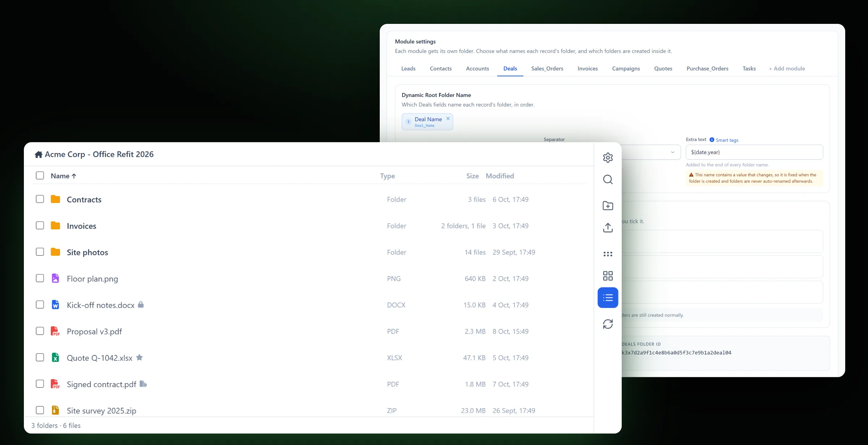The image size is (868, 445).
Task: Click the Deals folder ID value
Action: click(x=676, y=353)
